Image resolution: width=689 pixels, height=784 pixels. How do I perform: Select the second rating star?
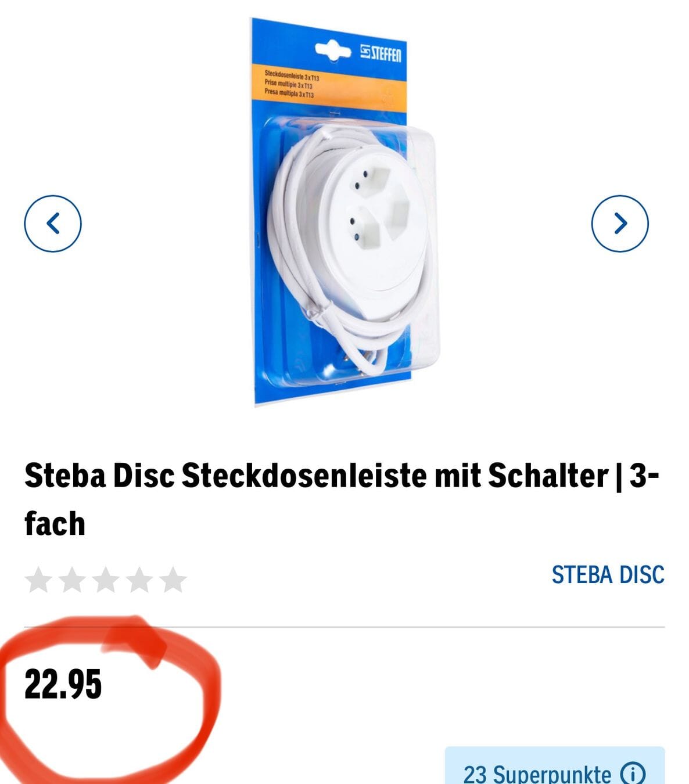click(72, 580)
